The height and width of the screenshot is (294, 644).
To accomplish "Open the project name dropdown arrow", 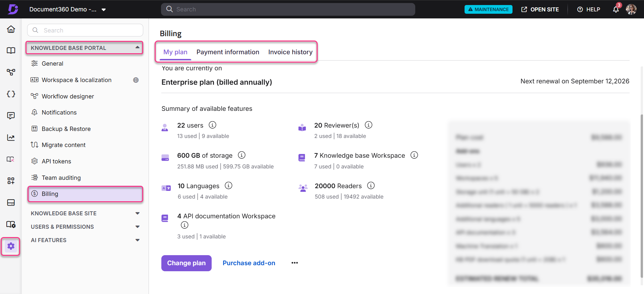I will 104,10.
